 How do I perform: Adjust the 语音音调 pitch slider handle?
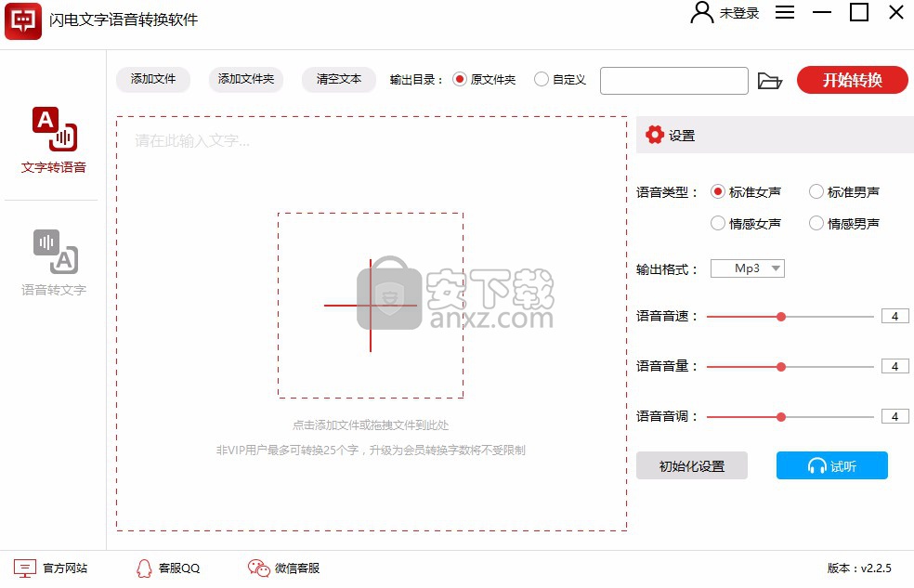[x=781, y=417]
